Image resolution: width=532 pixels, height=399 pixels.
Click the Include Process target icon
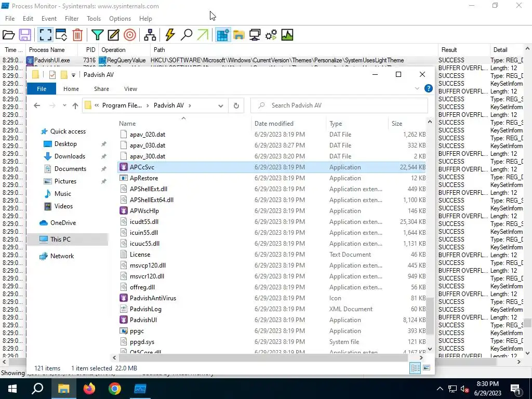coord(129,35)
